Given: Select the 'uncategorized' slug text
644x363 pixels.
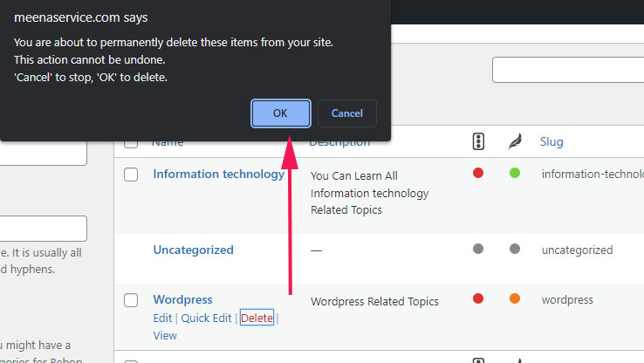Looking at the screenshot, I should tap(577, 250).
